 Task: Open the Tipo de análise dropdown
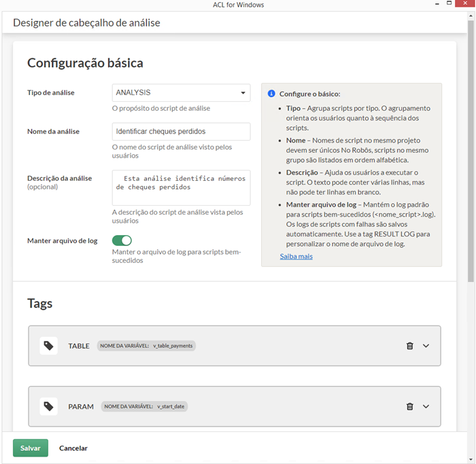tap(181, 92)
